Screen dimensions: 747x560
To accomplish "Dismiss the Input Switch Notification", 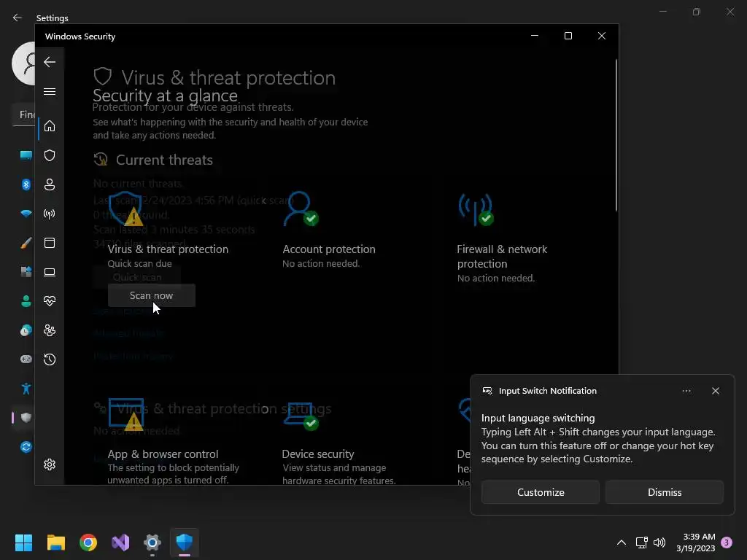I will point(665,492).
